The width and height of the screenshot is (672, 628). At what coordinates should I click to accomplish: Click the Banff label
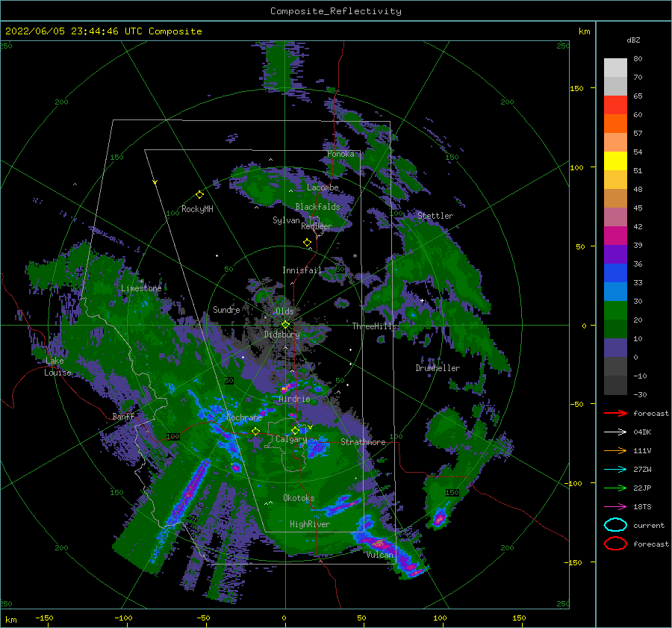[123, 416]
